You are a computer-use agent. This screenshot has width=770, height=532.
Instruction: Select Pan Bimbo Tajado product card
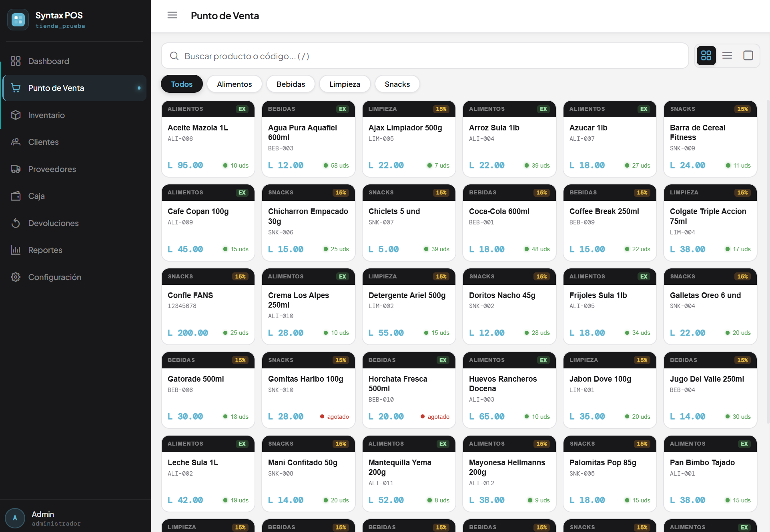pos(710,474)
